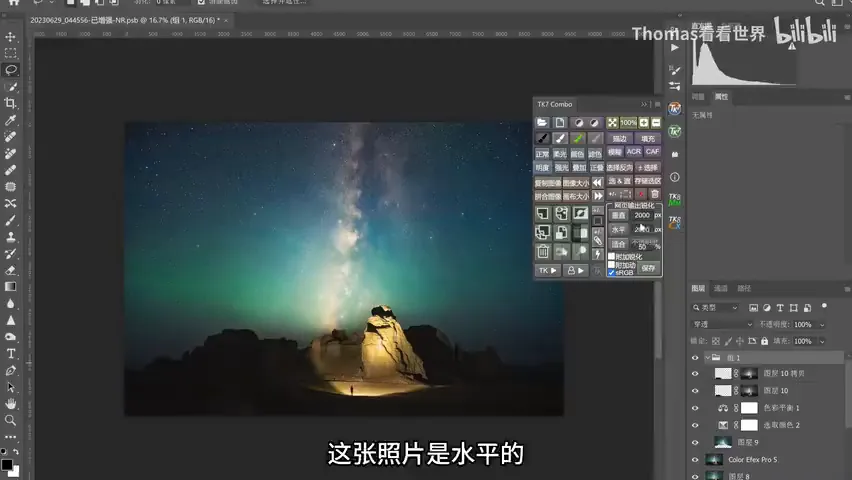Select the Eraser tool
Screen dimensions: 852x480
10,270
